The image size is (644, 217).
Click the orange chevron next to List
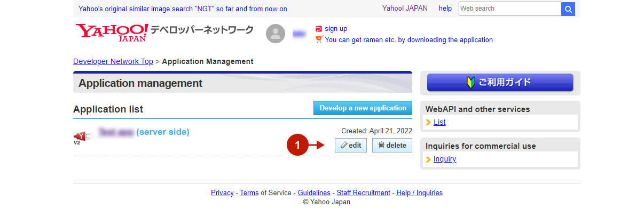pyautogui.click(x=428, y=123)
